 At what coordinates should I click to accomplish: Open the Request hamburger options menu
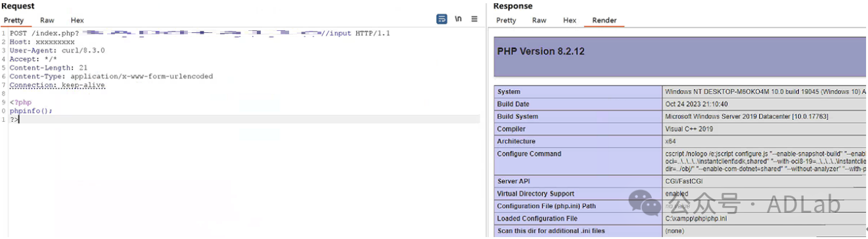coord(474,19)
